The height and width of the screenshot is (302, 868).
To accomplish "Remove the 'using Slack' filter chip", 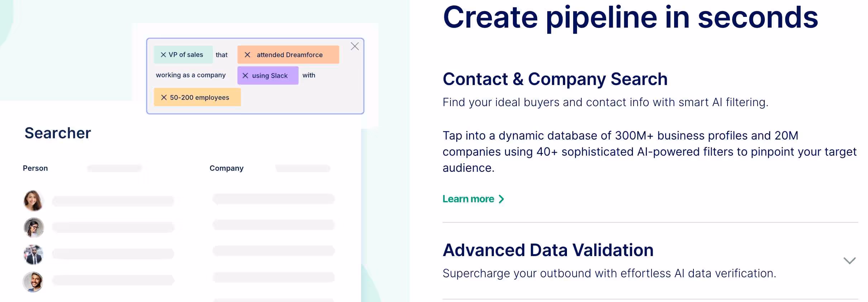I will pyautogui.click(x=245, y=75).
